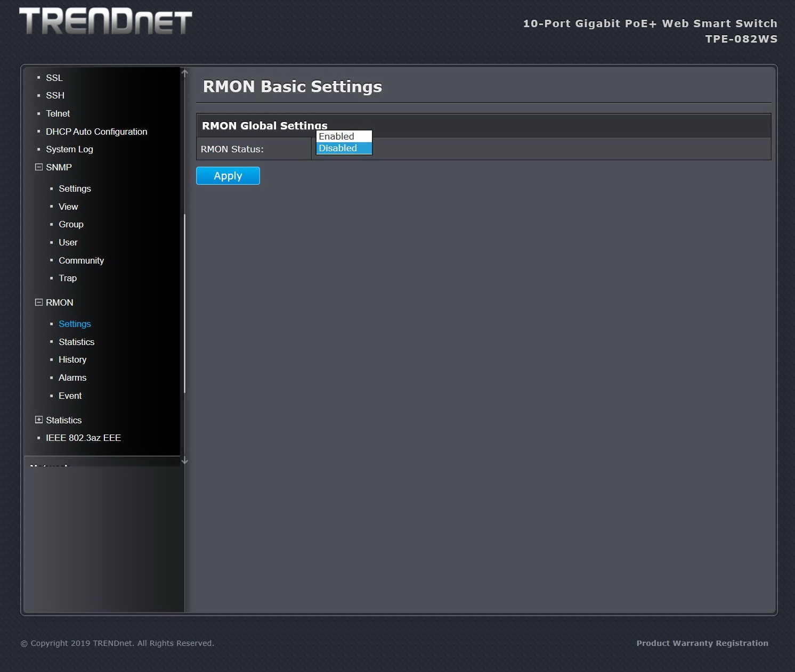Open IEEE 802.3az EEE page

[x=83, y=438]
